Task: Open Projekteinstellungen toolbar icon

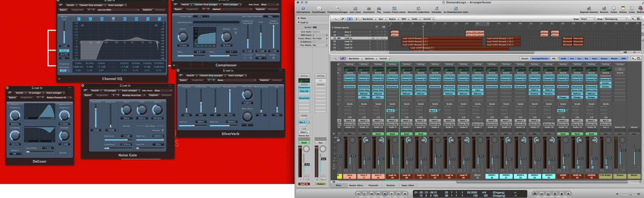Action: [x=337, y=8]
